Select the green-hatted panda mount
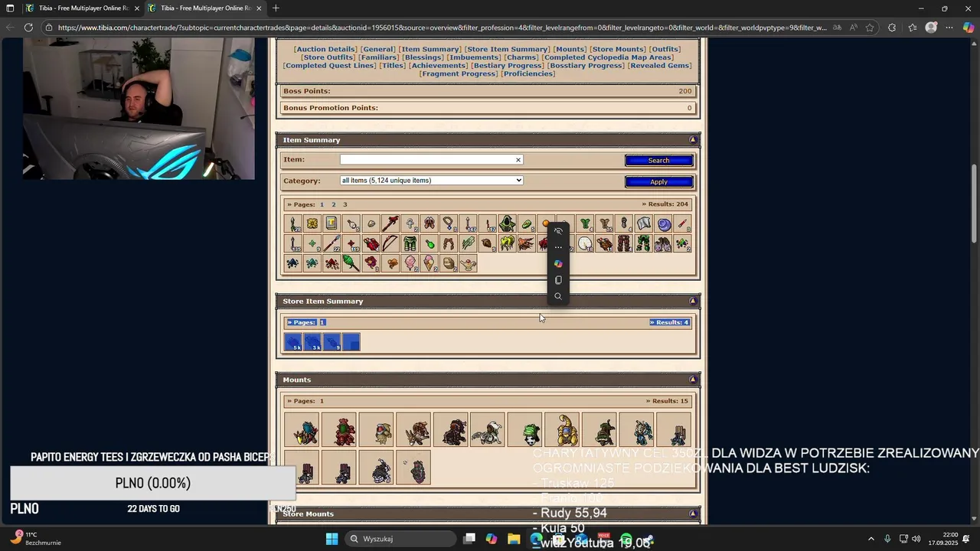Image resolution: width=980 pixels, height=551 pixels. pyautogui.click(x=526, y=430)
